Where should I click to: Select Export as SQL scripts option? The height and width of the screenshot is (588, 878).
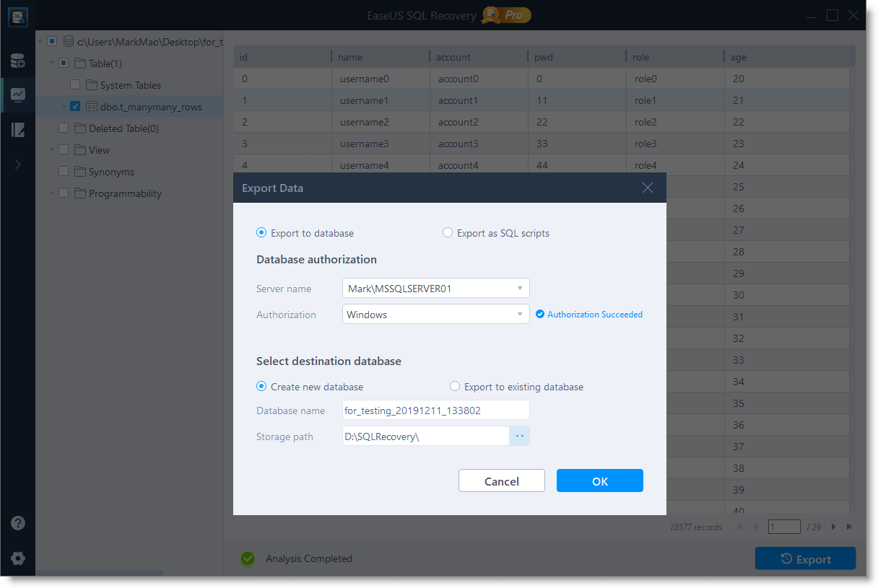(x=448, y=233)
